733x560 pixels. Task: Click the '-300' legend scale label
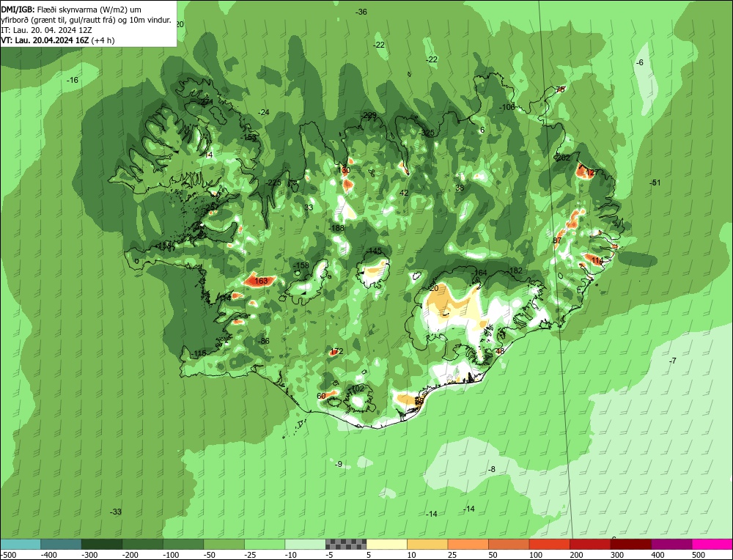[89, 555]
